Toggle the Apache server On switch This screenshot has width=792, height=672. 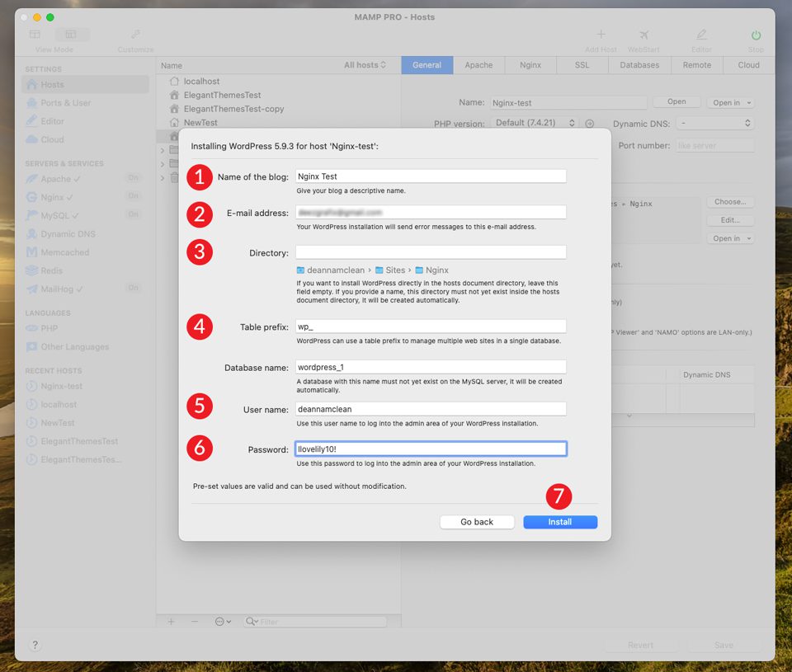coord(131,177)
